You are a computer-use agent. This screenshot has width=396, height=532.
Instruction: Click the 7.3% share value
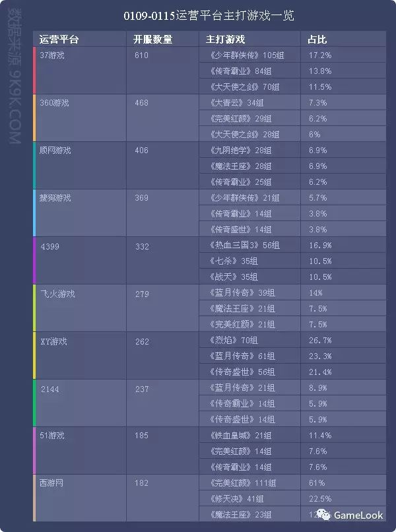coord(318,102)
